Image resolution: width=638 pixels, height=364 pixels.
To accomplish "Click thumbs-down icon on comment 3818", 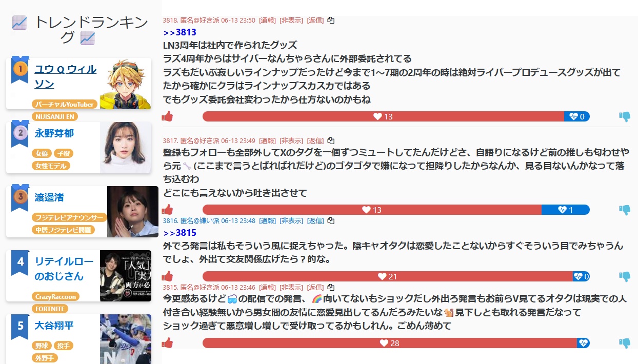I will click(x=625, y=116).
